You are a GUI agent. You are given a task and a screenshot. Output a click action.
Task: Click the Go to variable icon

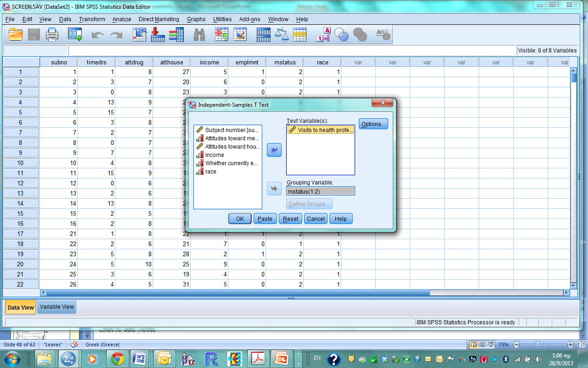pos(158,34)
